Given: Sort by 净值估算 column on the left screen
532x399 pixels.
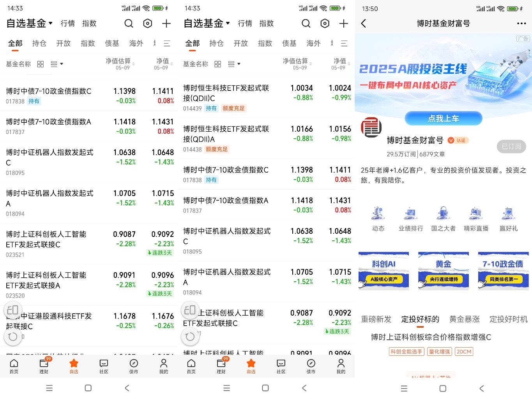Looking at the screenshot, I should coord(120,64).
